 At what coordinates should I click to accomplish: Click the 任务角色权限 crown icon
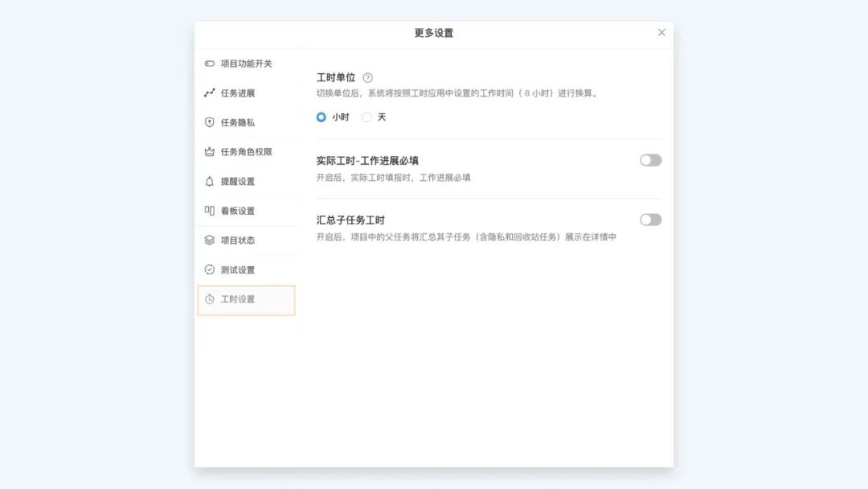[x=210, y=152]
